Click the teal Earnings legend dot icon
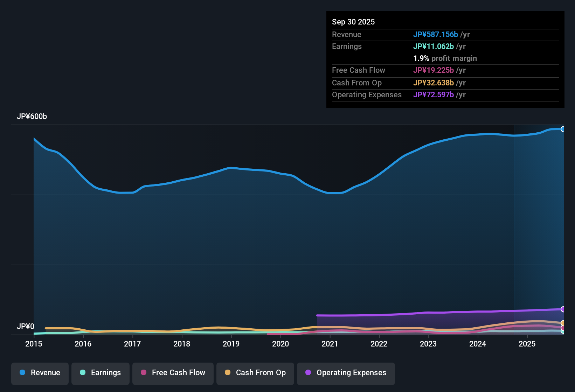575x392 pixels. 83,373
